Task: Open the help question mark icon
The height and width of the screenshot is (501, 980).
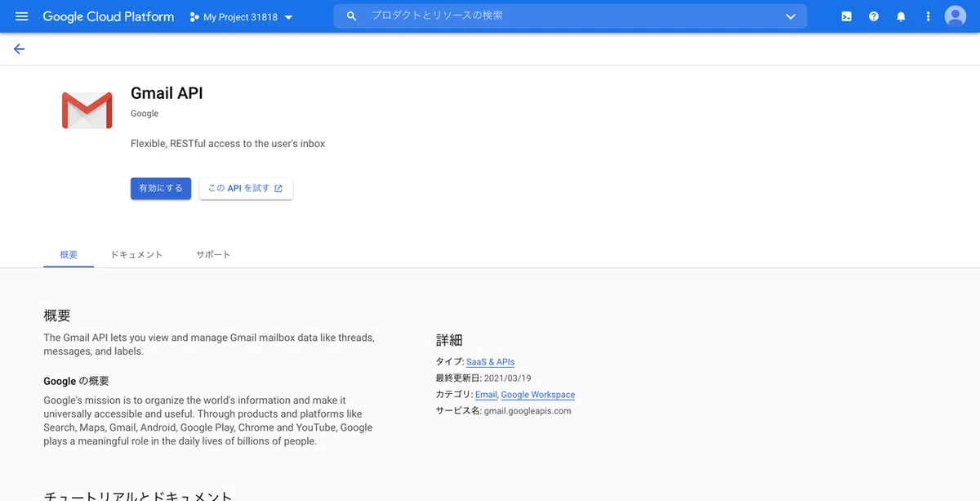Action: click(x=874, y=16)
